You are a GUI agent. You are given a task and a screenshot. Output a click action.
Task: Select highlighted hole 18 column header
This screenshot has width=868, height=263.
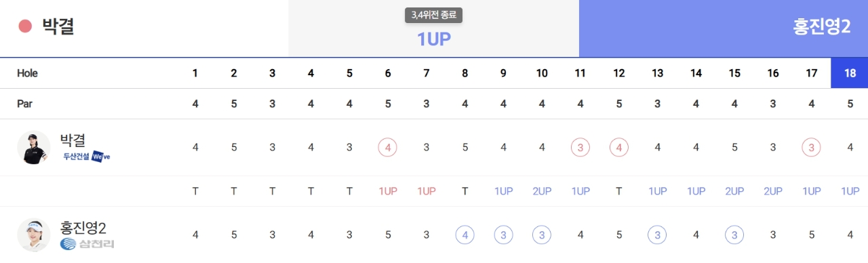(x=849, y=73)
